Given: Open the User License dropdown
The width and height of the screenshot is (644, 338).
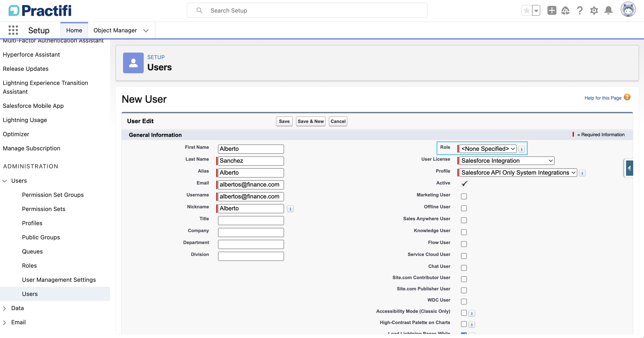Looking at the screenshot, I should pos(507,161).
